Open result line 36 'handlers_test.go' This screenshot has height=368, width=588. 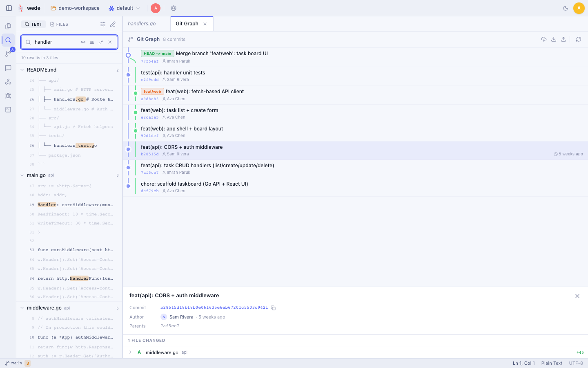point(69,146)
